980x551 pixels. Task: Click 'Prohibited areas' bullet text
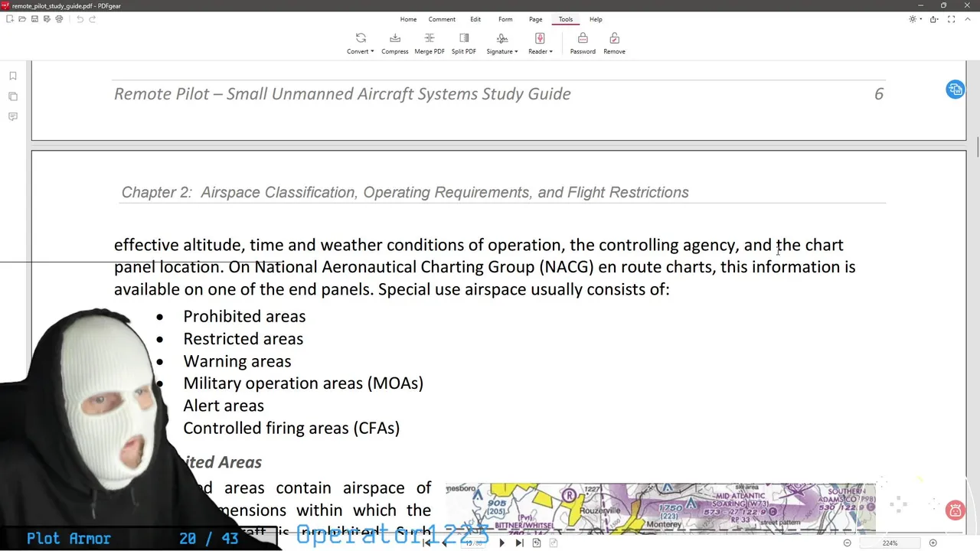click(x=244, y=316)
